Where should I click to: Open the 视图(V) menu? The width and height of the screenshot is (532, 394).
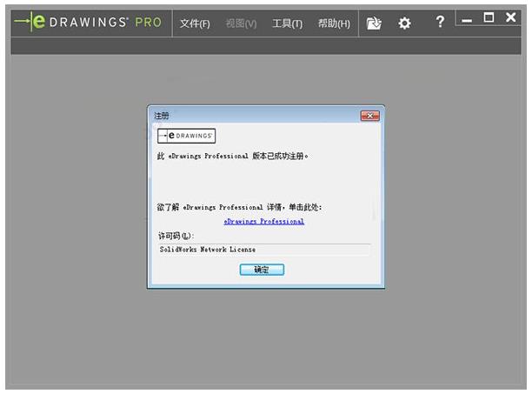pos(241,23)
